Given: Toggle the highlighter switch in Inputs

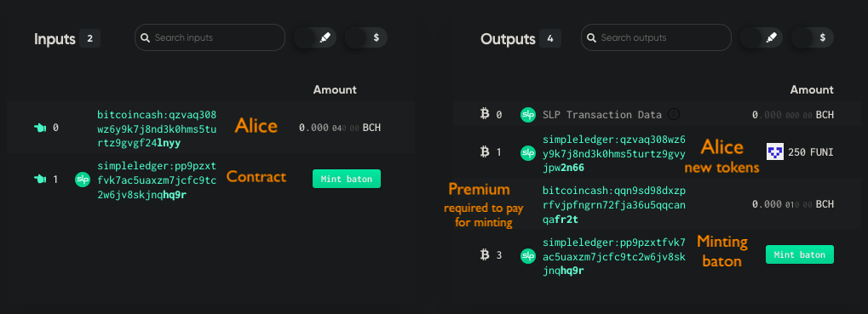Looking at the screenshot, I should [x=315, y=37].
